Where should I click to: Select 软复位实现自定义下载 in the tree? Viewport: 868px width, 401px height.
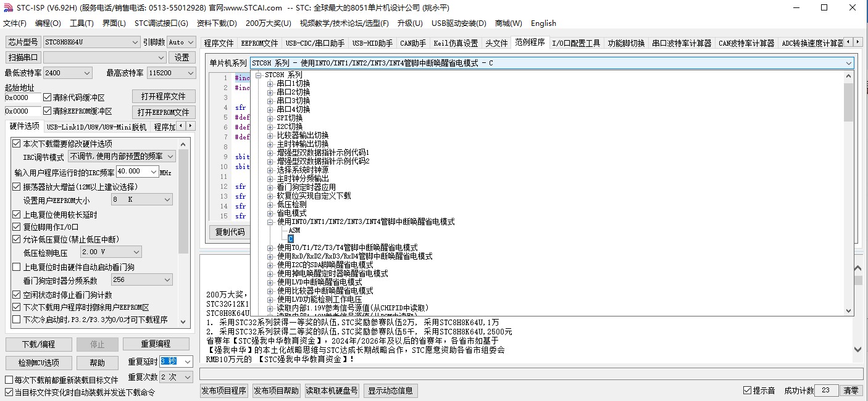pos(314,196)
